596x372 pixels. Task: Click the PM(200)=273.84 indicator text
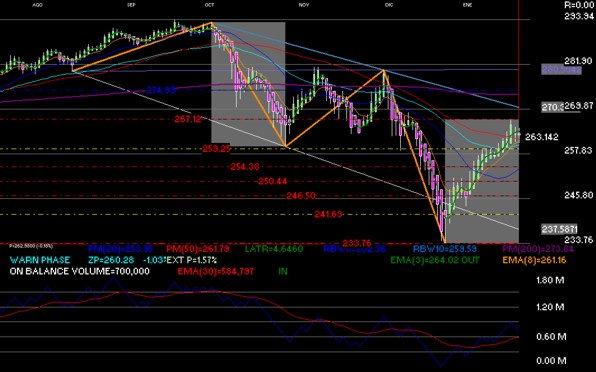click(x=538, y=249)
